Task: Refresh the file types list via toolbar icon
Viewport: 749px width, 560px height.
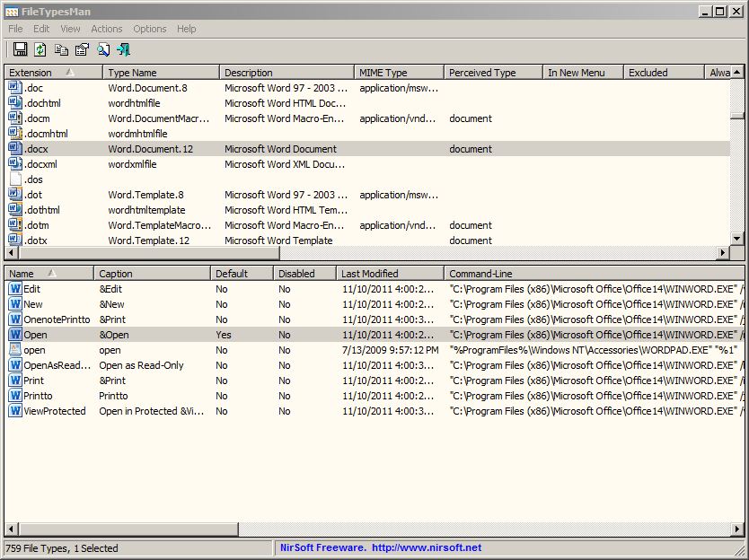Action: [x=39, y=49]
